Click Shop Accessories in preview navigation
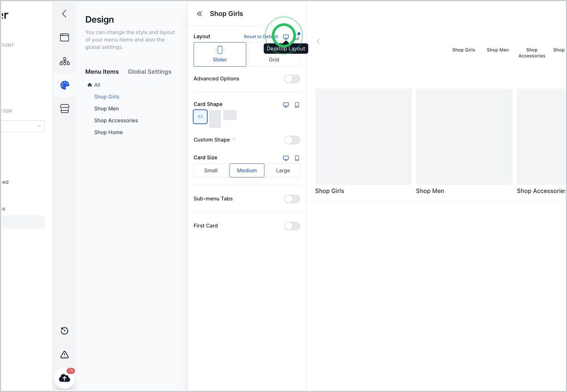Screen dimensions: 567x392 [532, 53]
